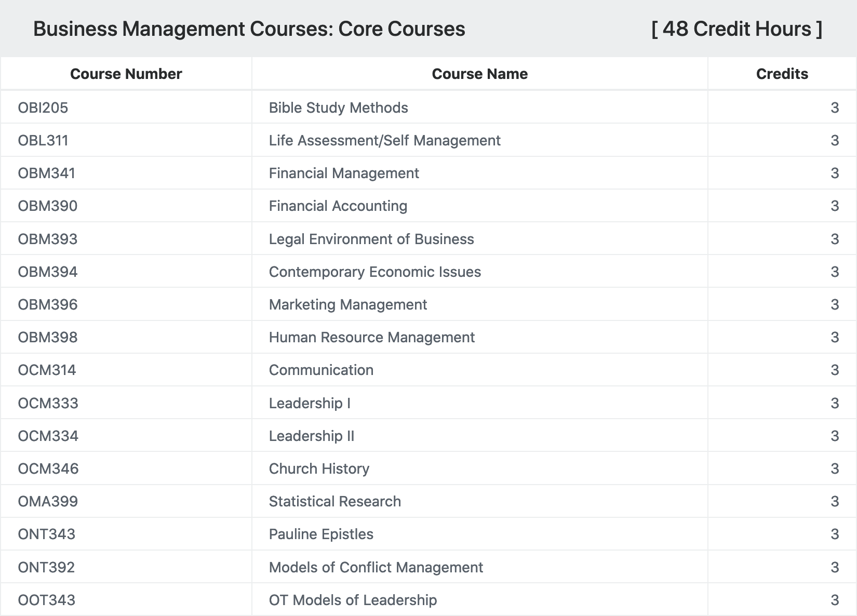The image size is (857, 616).
Task: Select course number OBI205
Action: pos(43,108)
